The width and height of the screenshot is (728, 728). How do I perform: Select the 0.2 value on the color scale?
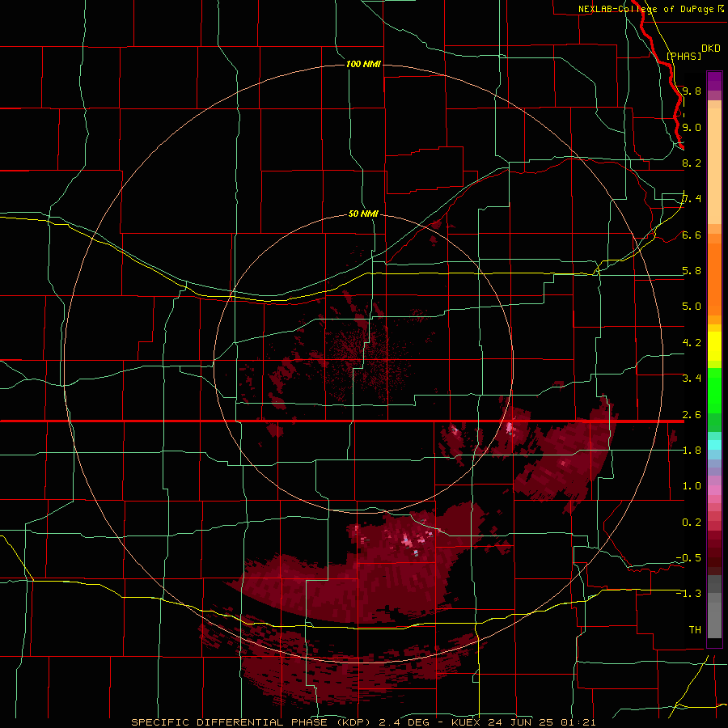coord(692,523)
